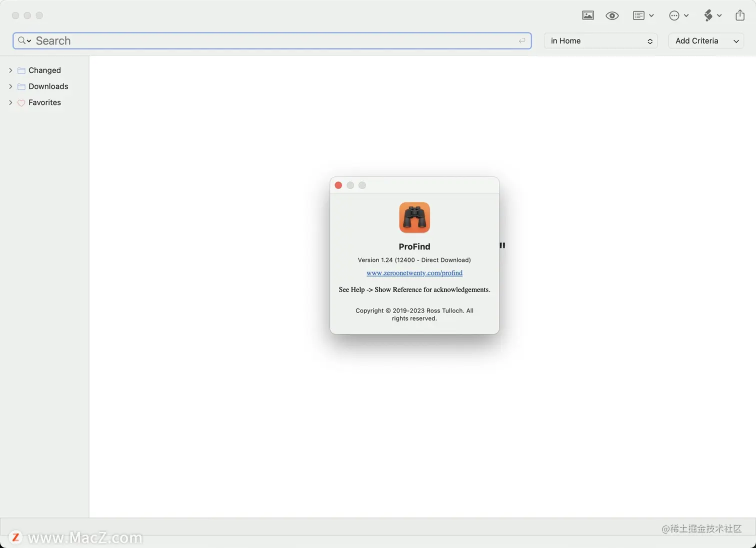Expand the Favorites sidebar group
Image resolution: width=756 pixels, height=548 pixels.
pos(10,102)
